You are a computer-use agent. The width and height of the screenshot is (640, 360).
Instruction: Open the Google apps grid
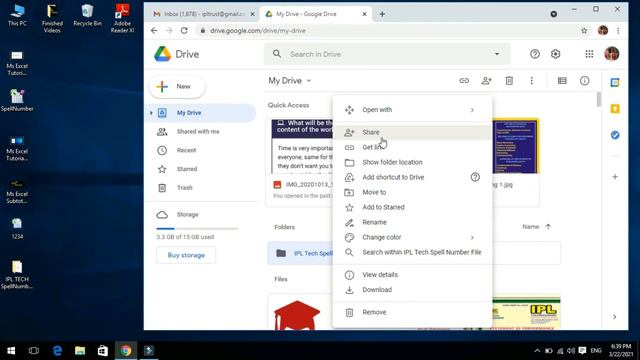coord(589,54)
